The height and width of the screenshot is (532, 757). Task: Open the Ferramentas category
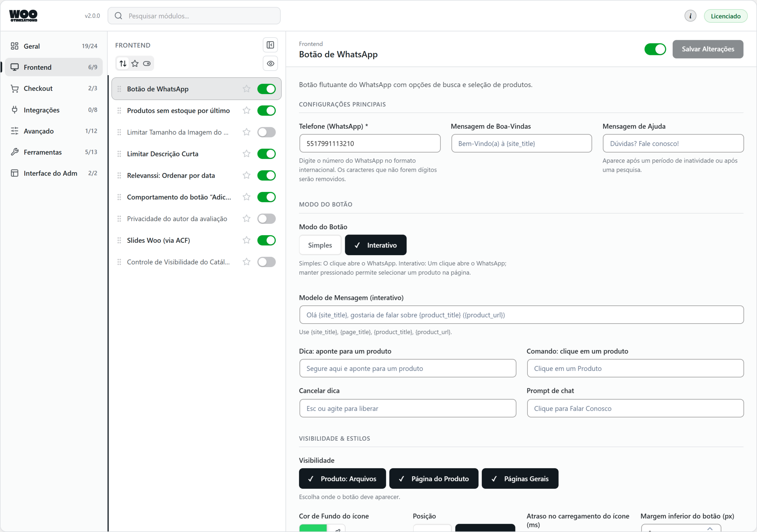pyautogui.click(x=54, y=152)
